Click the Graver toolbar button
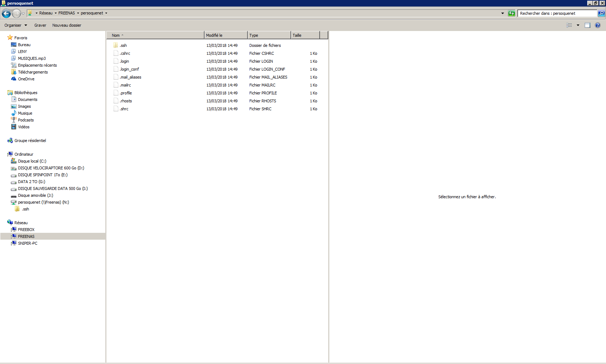The width and height of the screenshot is (606, 364). (x=40, y=25)
